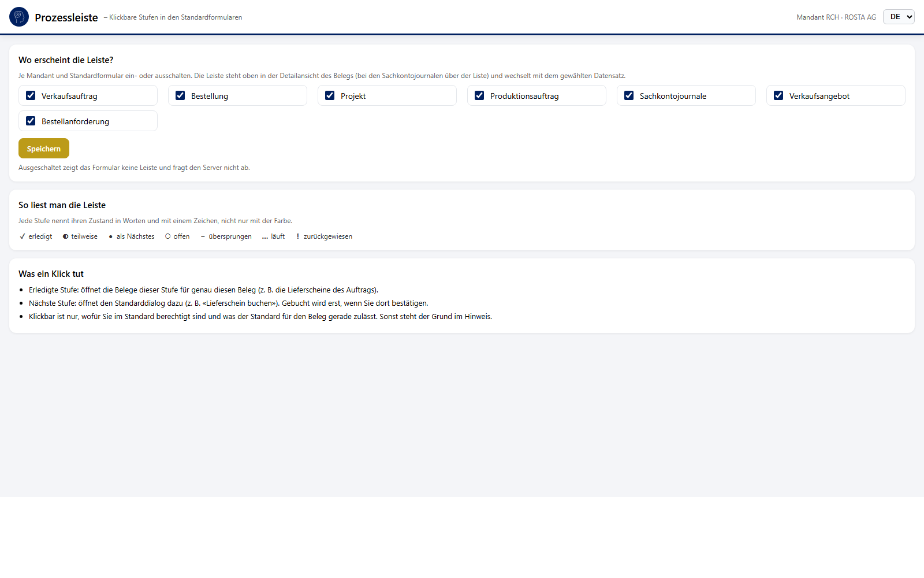This screenshot has width=924, height=578.
Task: Open the DE language dropdown
Action: (x=899, y=17)
